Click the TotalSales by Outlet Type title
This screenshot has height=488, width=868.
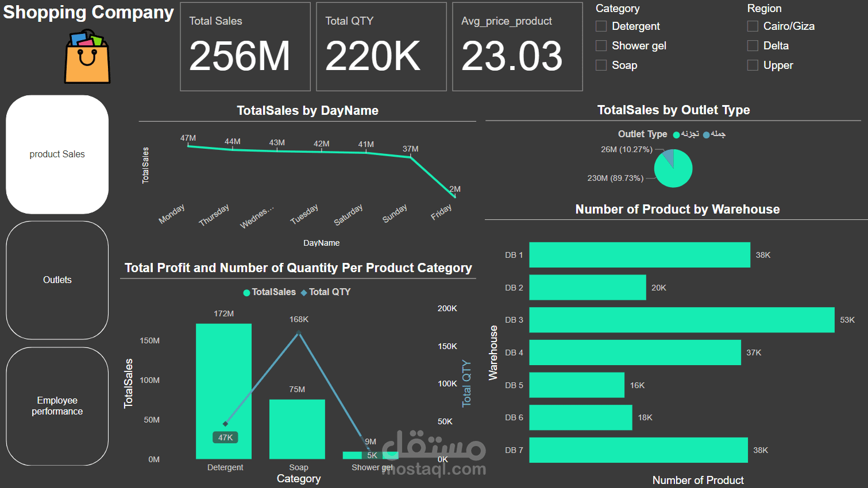[673, 110]
